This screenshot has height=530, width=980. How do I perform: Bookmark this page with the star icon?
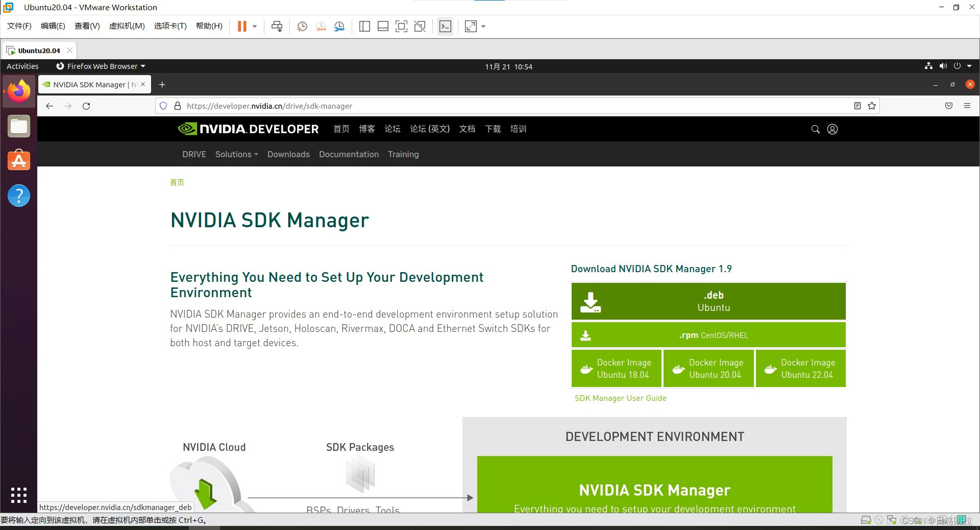tap(872, 106)
